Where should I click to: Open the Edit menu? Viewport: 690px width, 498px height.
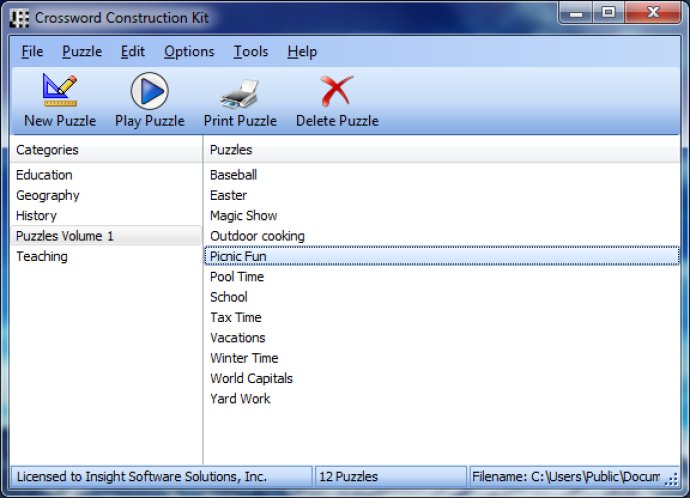[132, 52]
